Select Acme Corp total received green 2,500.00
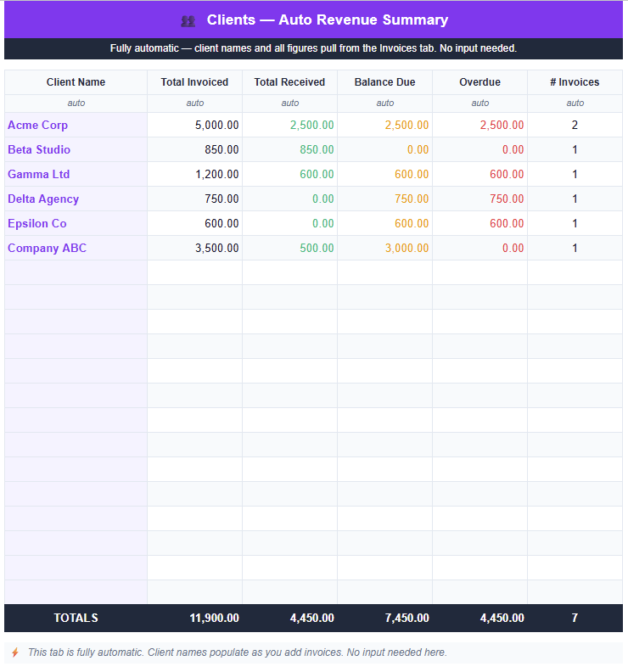The image size is (628, 672). (312, 125)
